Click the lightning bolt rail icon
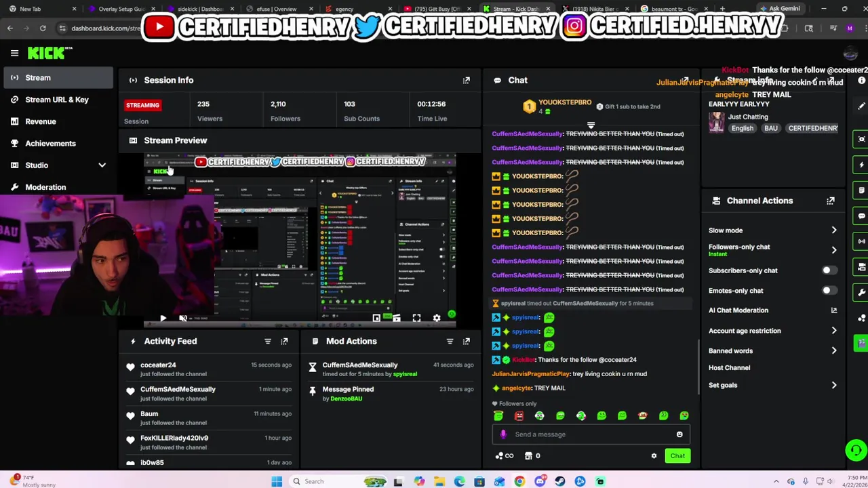This screenshot has width=868, height=488. coord(861,165)
